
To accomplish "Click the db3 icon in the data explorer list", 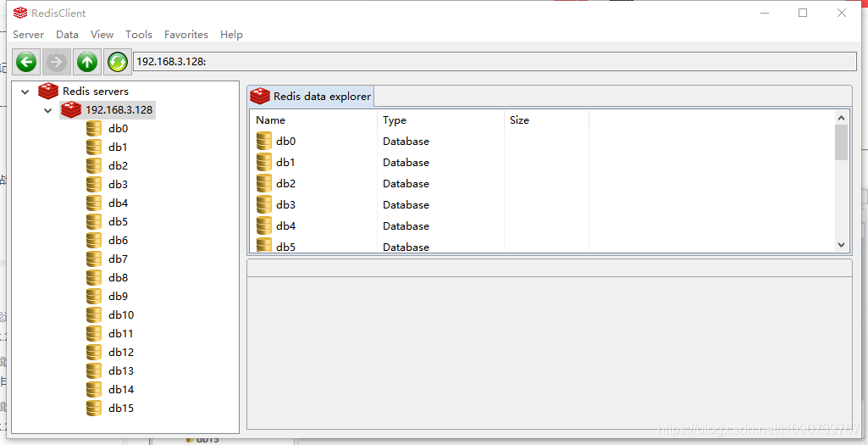I will click(264, 204).
